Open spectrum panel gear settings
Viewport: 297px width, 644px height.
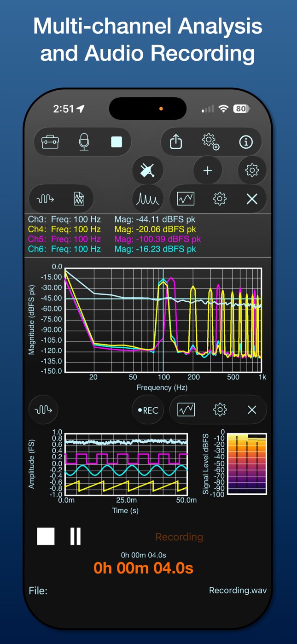(x=220, y=199)
